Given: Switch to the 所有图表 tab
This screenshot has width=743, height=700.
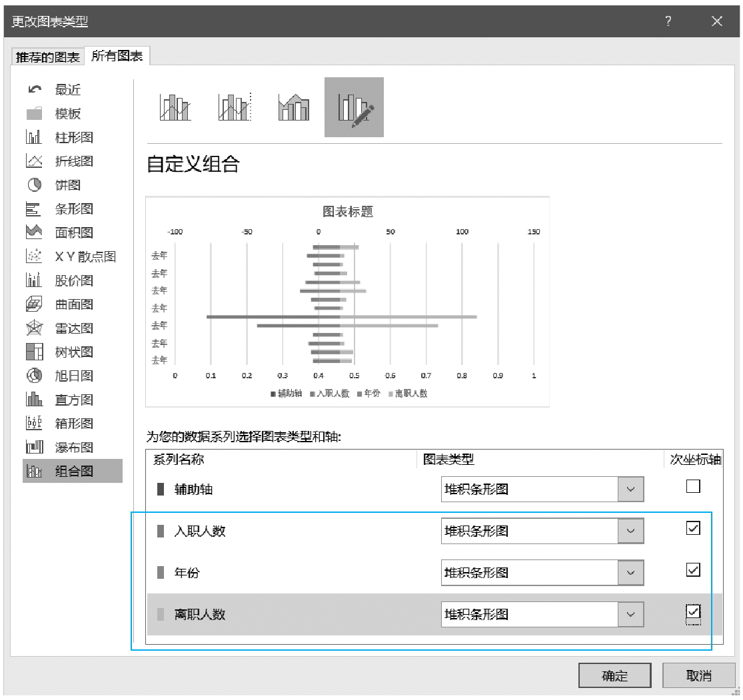Looking at the screenshot, I should (117, 57).
